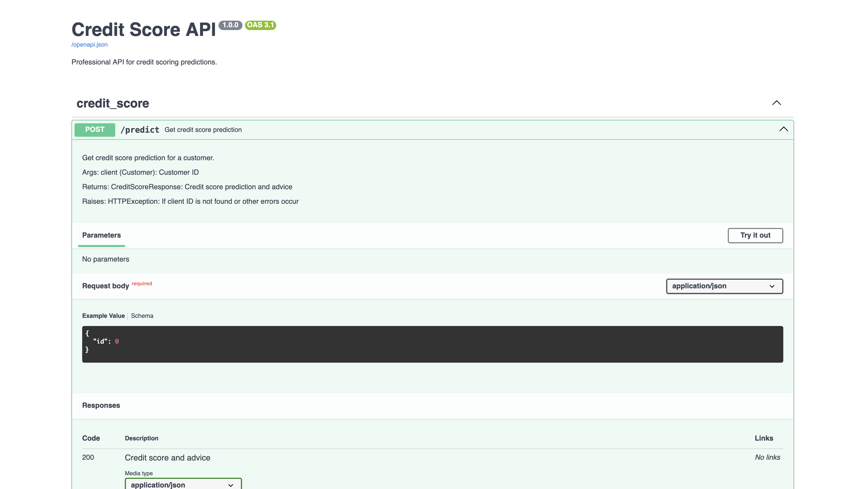
Task: Click the credit_score section header
Action: click(113, 104)
